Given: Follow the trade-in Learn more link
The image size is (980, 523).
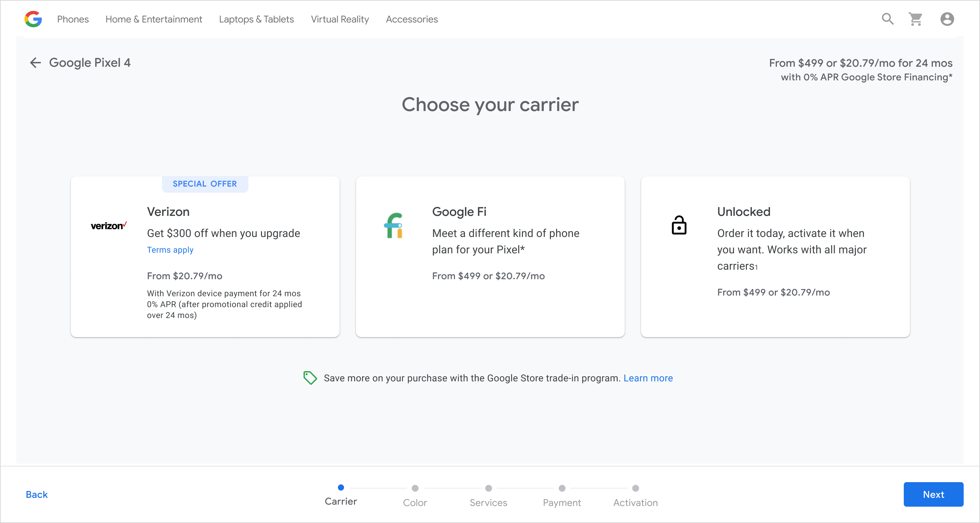Looking at the screenshot, I should [x=648, y=378].
